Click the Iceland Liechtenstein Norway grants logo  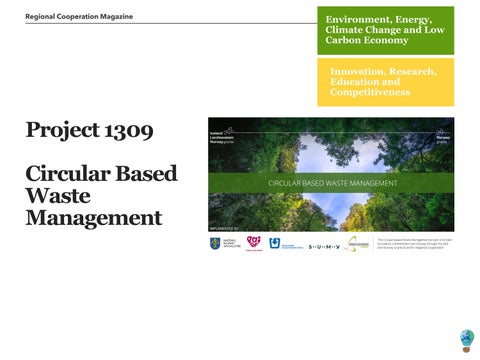(x=223, y=136)
